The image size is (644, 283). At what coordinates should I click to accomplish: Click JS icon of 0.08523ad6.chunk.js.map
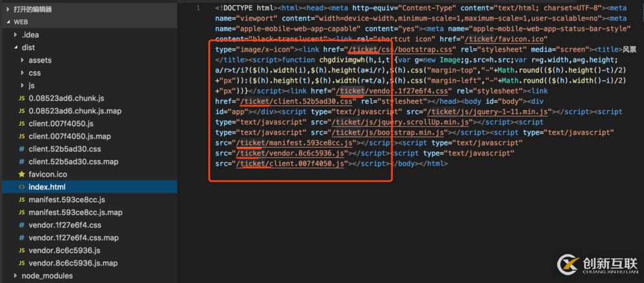[22, 111]
